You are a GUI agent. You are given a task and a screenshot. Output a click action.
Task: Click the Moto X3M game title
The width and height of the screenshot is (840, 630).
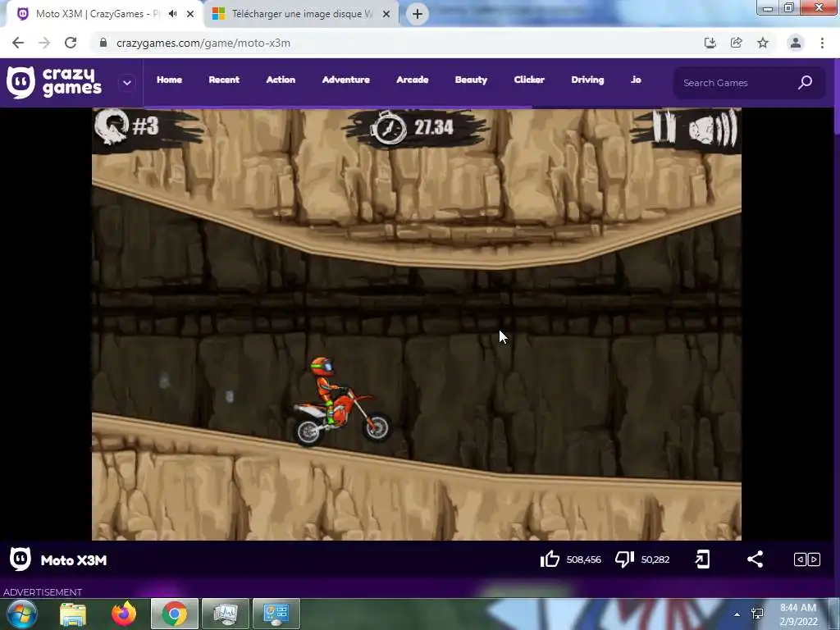pyautogui.click(x=74, y=560)
